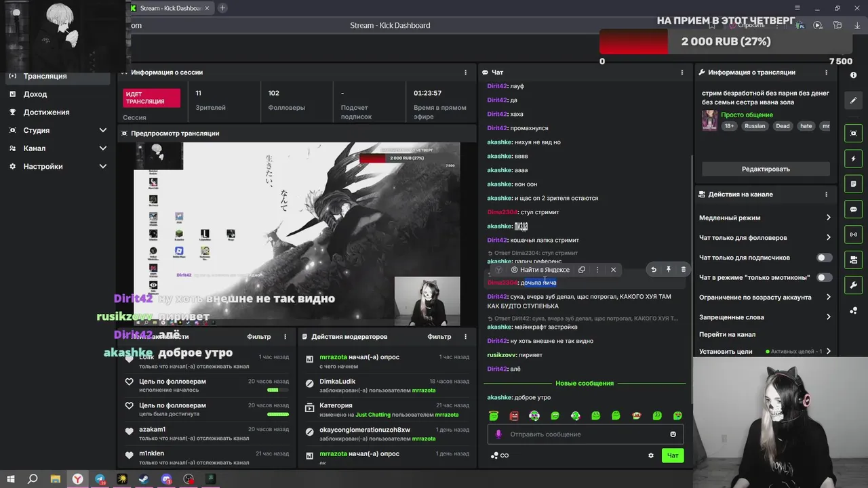Expand Установить цели setting
This screenshot has width=868, height=488.
click(828, 352)
